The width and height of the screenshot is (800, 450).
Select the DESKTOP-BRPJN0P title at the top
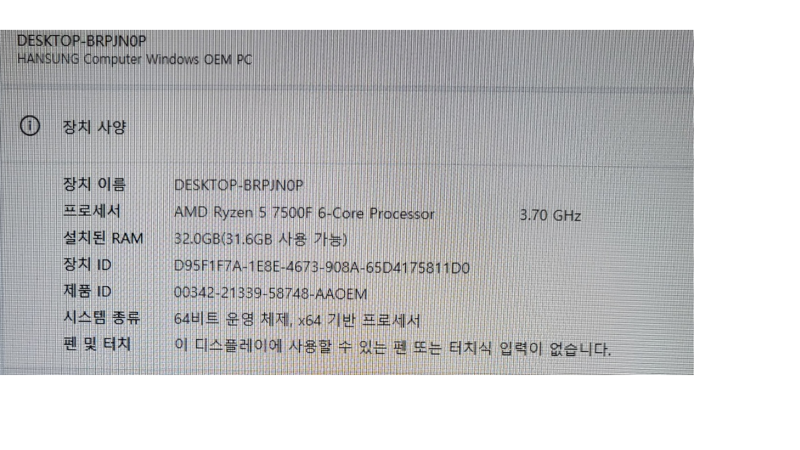82,41
